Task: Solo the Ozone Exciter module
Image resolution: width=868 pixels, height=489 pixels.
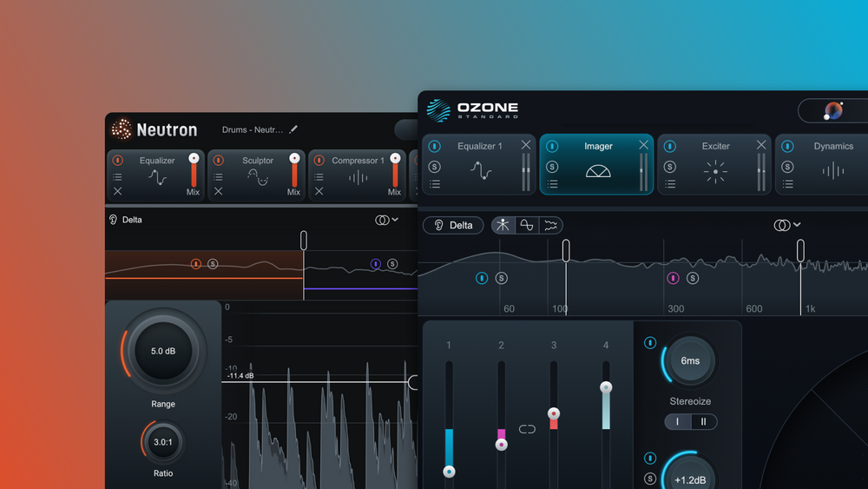Action: (670, 167)
